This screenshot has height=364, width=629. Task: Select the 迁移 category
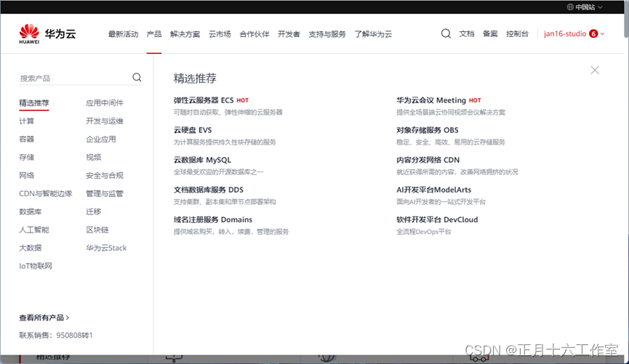click(x=94, y=211)
